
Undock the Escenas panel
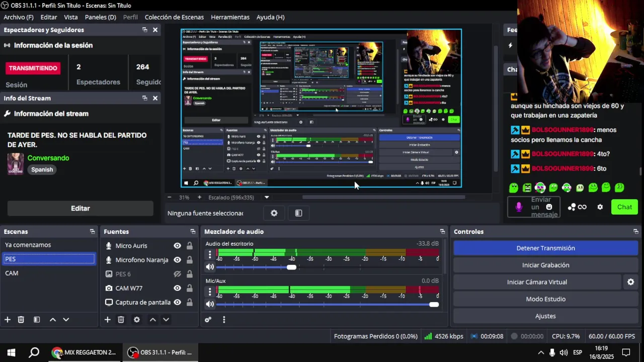92,232
